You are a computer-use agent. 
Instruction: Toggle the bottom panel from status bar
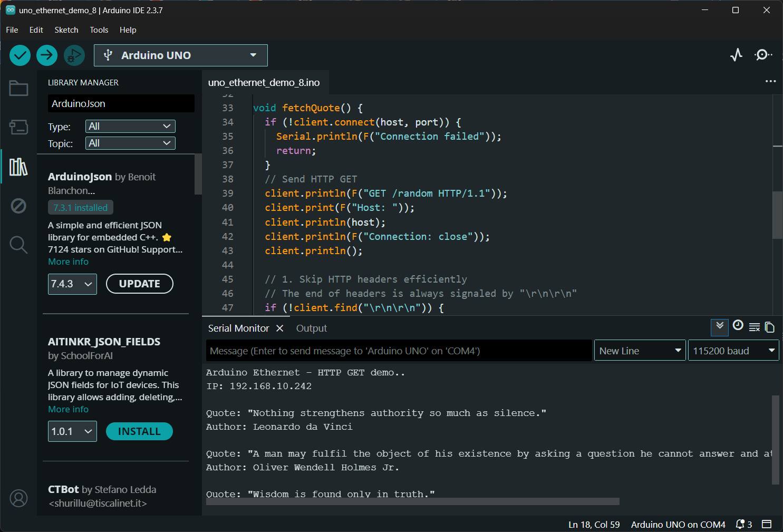pos(767,524)
